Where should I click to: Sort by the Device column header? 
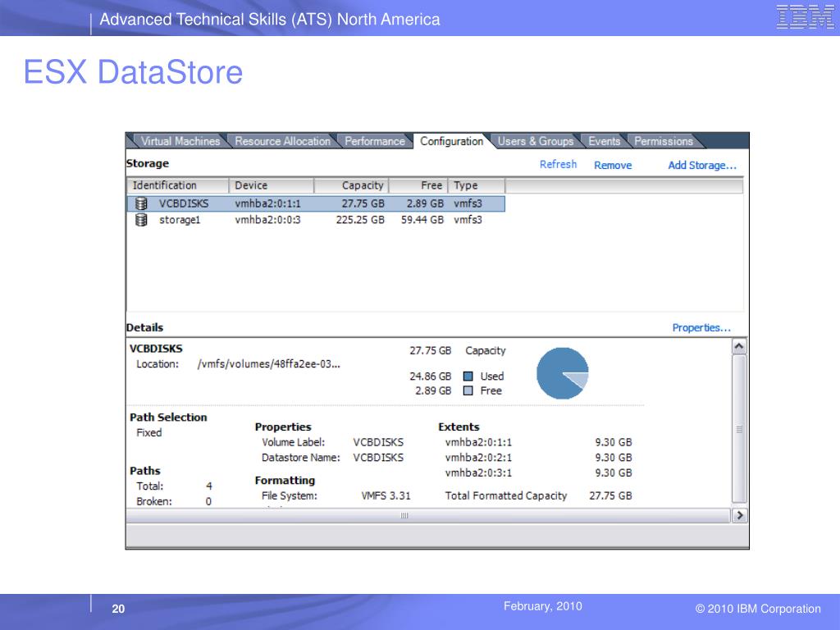pos(271,185)
